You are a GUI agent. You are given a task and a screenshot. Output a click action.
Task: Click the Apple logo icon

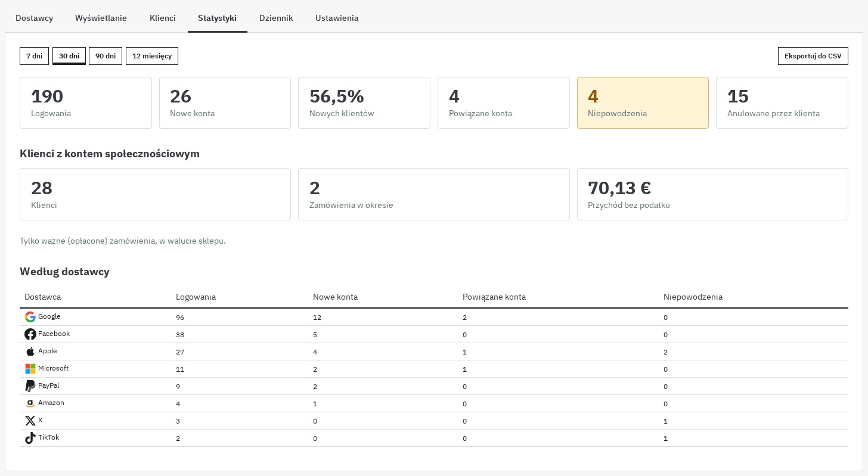coord(30,351)
